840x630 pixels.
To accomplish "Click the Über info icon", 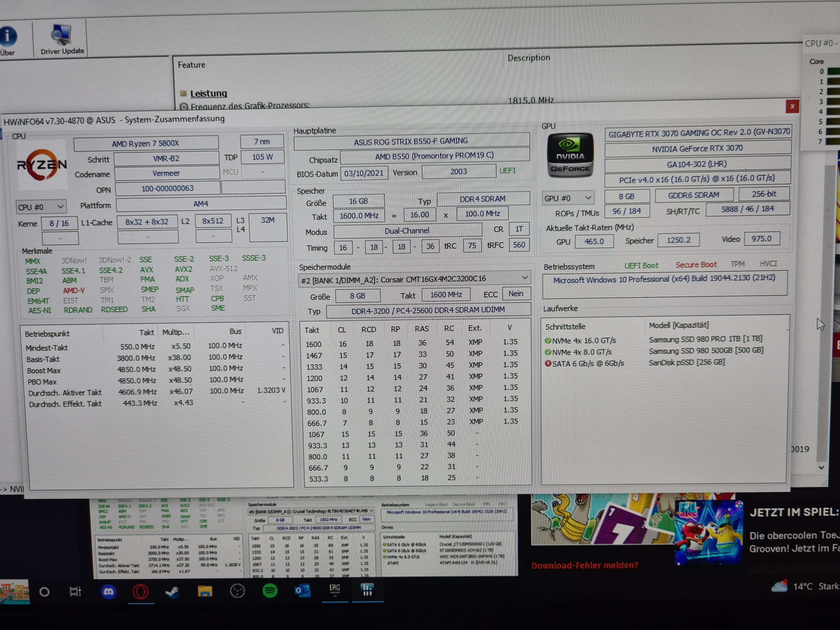I will (x=8, y=37).
